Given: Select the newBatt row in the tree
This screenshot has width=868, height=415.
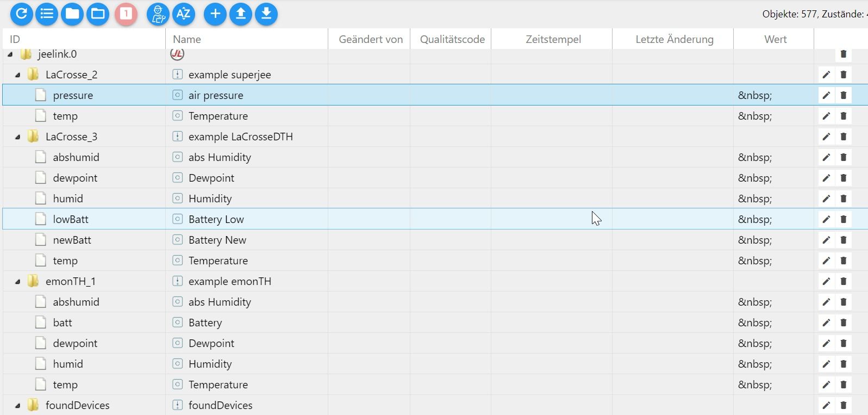Looking at the screenshot, I should point(72,240).
